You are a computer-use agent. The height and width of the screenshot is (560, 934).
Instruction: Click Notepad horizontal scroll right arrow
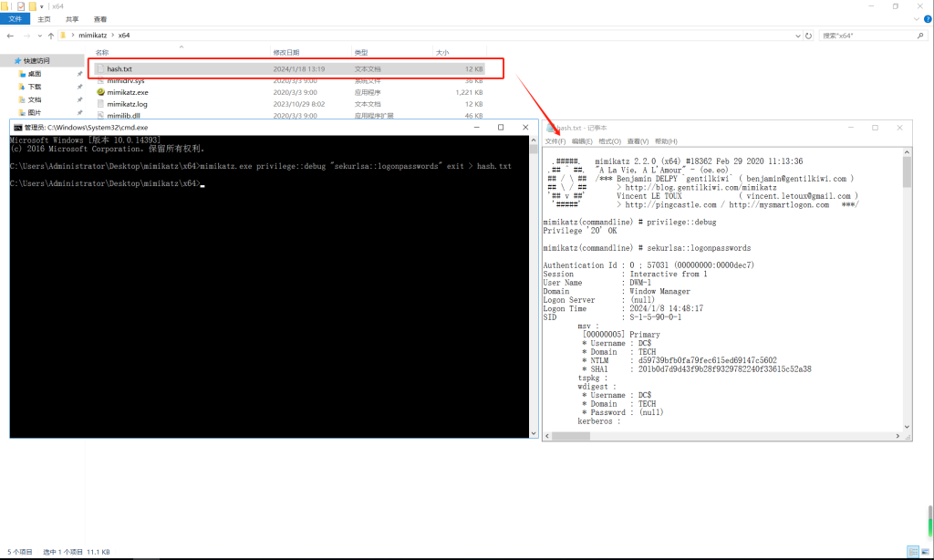click(x=898, y=436)
